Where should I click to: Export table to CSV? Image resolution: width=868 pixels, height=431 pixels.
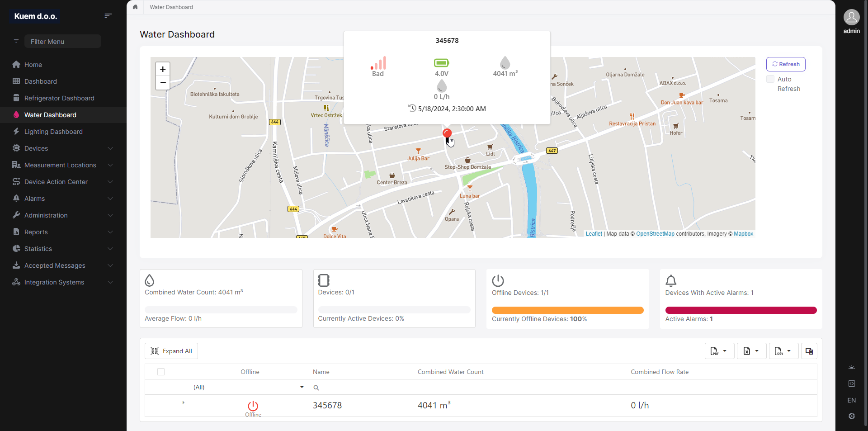(783, 351)
